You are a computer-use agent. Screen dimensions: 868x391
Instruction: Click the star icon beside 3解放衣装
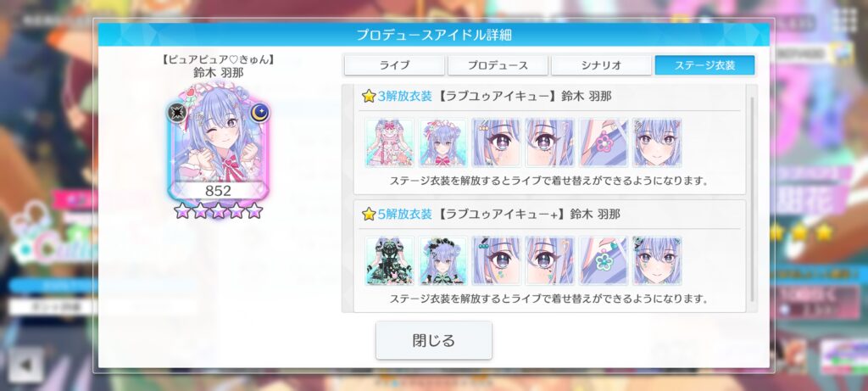[369, 97]
